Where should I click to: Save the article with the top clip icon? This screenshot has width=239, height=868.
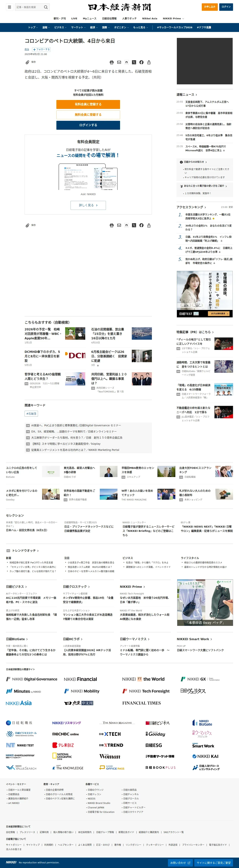(x=27, y=62)
